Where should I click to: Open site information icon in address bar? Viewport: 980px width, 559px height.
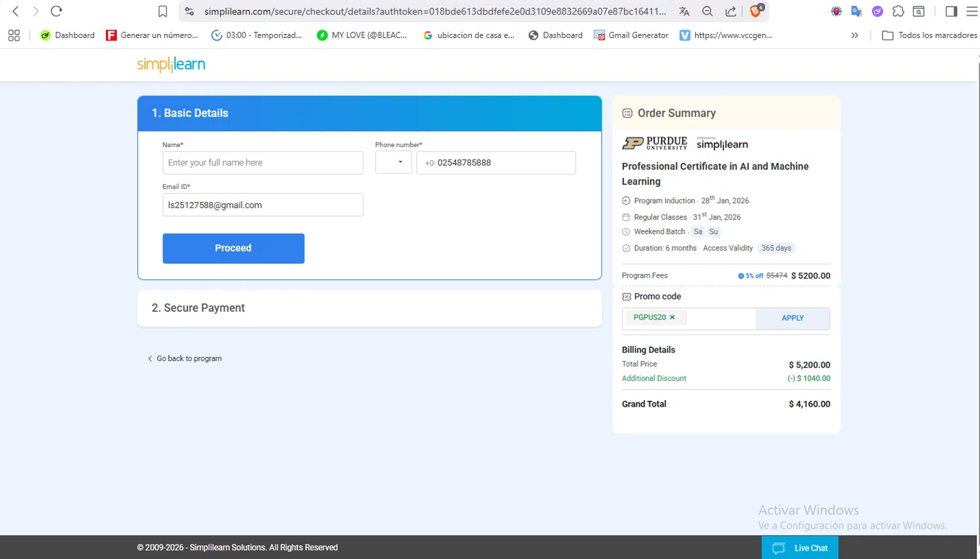189,11
